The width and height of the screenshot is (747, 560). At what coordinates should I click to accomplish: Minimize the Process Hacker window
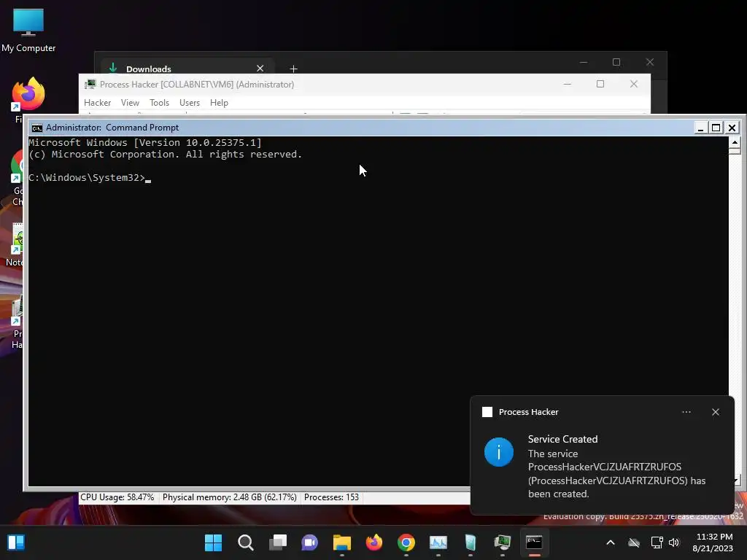pyautogui.click(x=567, y=84)
